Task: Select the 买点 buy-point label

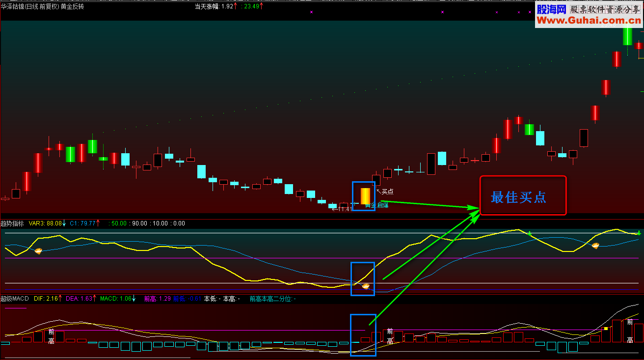Action: click(x=387, y=192)
